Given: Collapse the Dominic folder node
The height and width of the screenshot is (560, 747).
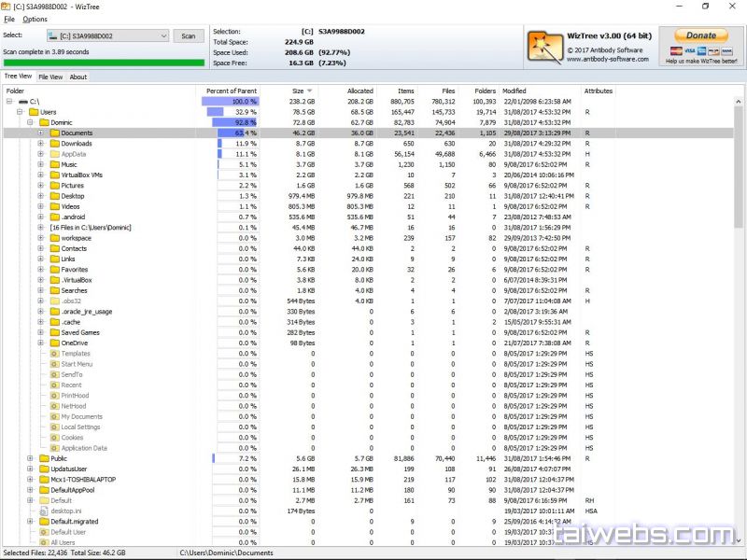Looking at the screenshot, I should point(31,122).
